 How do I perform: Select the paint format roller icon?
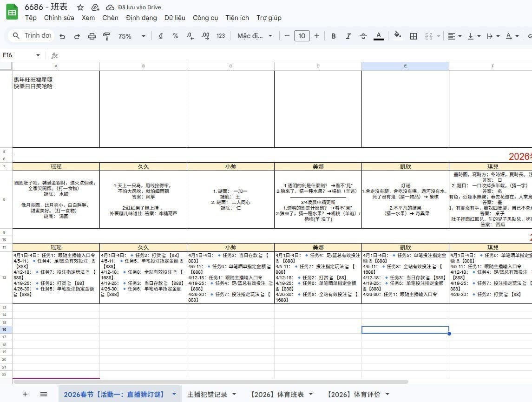click(x=106, y=36)
